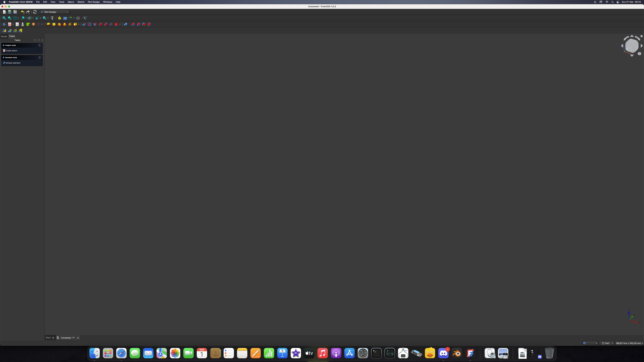644x362 pixels.
Task: Collapse the Helper tools section
Action: (x=40, y=45)
